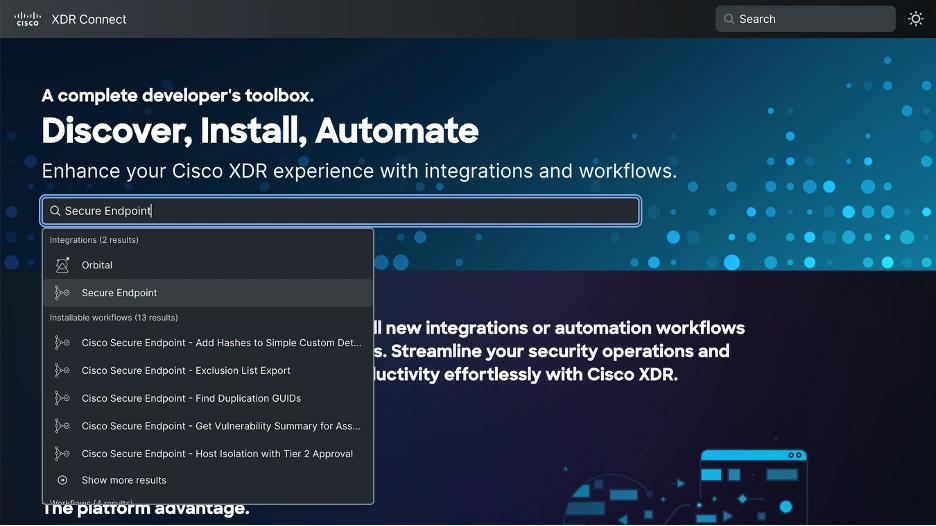Screen dimensions: 936x526
Task: Click the Secure Endpoint integration icon
Action: click(x=62, y=293)
